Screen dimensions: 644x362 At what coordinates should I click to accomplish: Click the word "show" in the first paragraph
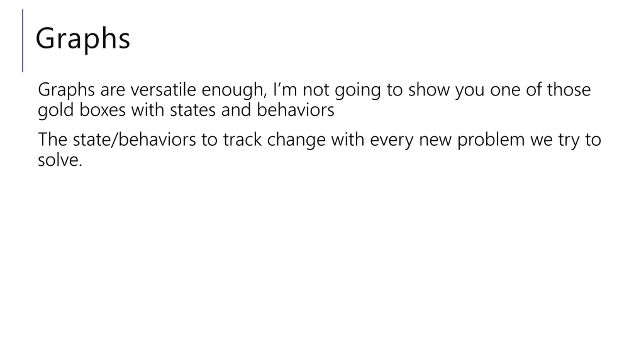429,89
